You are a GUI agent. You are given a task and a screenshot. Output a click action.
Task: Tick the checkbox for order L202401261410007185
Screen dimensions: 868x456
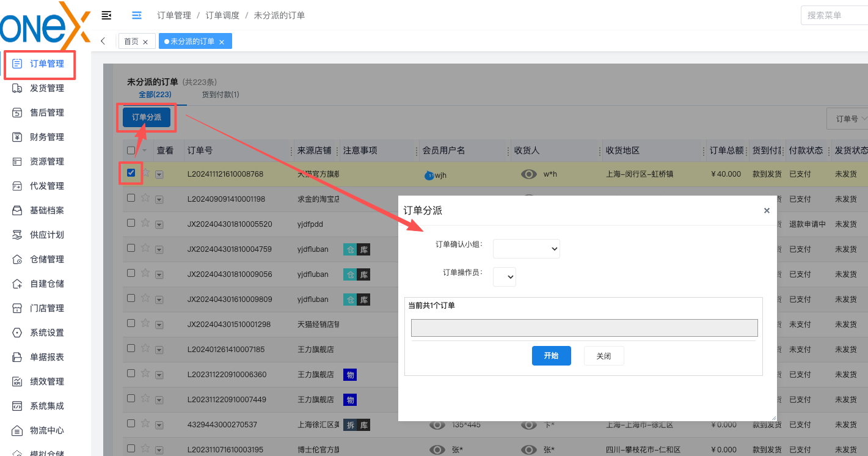point(131,348)
